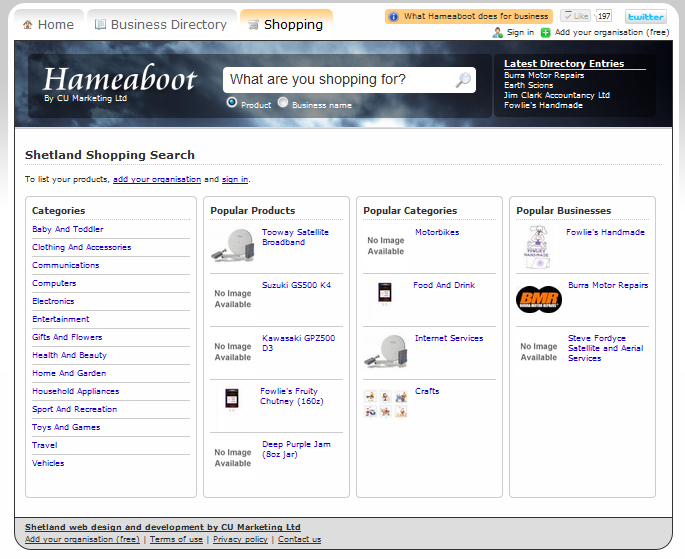Open 'What Hameaboot does for business' banner
Image resolution: width=685 pixels, height=559 pixels.
[x=469, y=17]
